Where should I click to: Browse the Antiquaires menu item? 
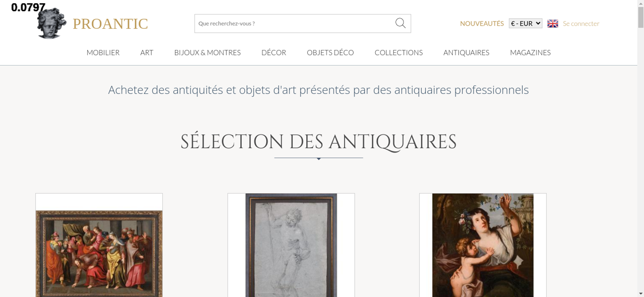(466, 52)
